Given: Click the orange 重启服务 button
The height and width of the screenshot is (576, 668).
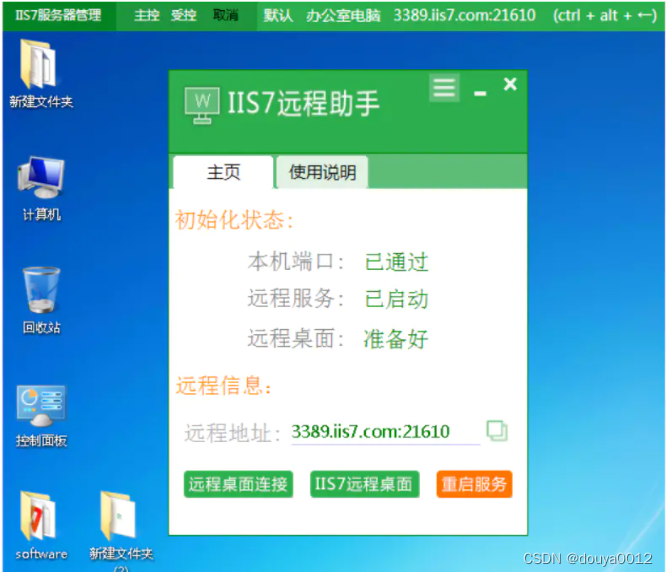Looking at the screenshot, I should (474, 484).
